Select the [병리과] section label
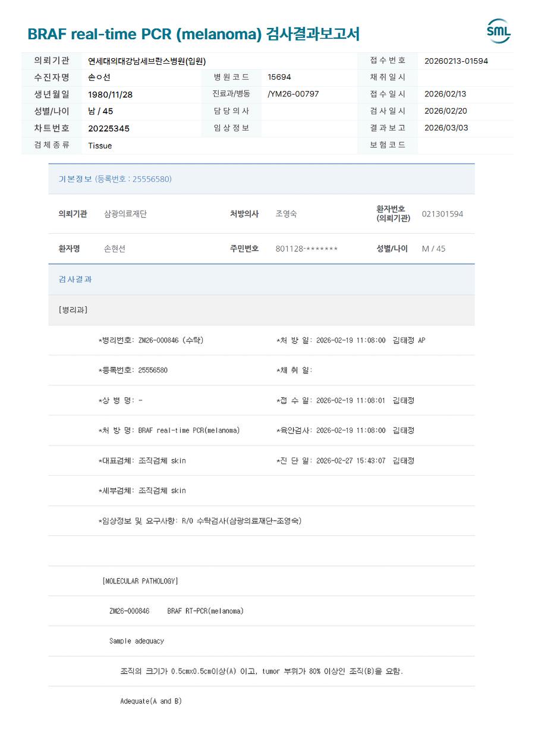Viewport: 535px width, 756px height. [x=73, y=310]
